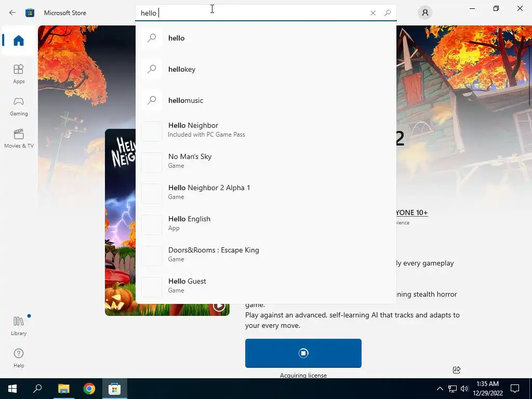Launch Google Chrome from taskbar
This screenshot has height=399, width=532.
[89, 389]
